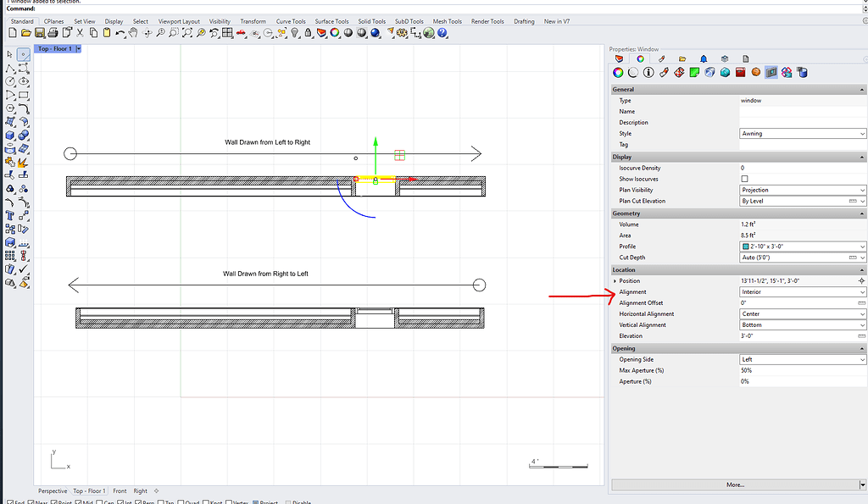Open the Curve Tools menu
The width and height of the screenshot is (868, 504).
(290, 20)
